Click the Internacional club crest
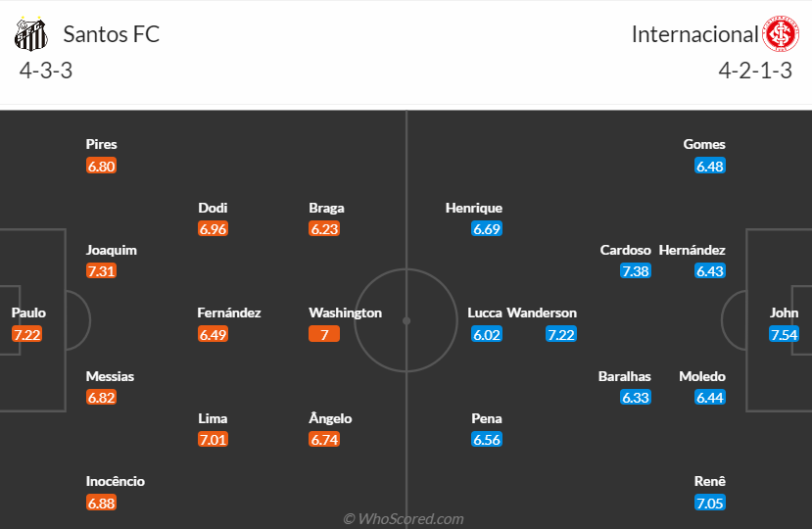Image resolution: width=812 pixels, height=529 pixels. (781, 34)
